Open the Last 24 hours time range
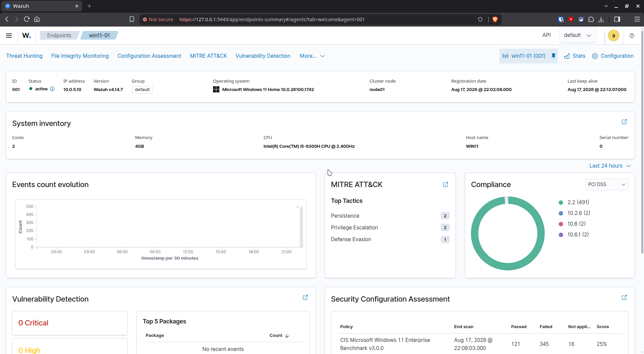 [610, 166]
